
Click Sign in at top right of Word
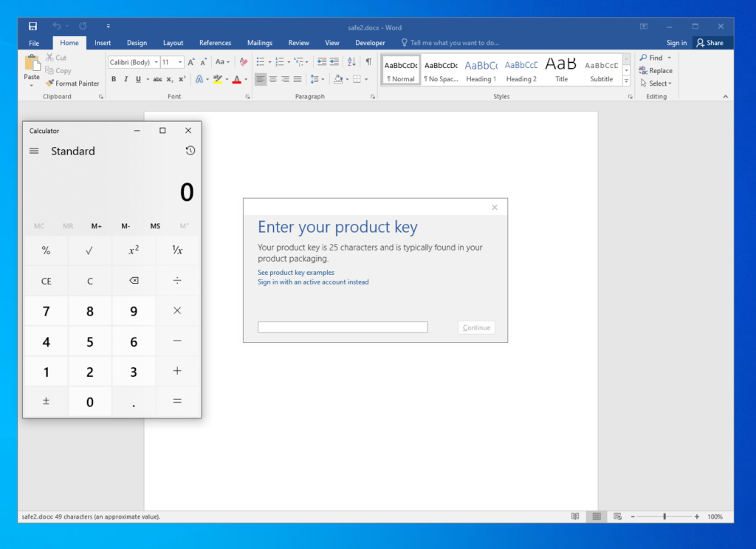click(x=676, y=43)
